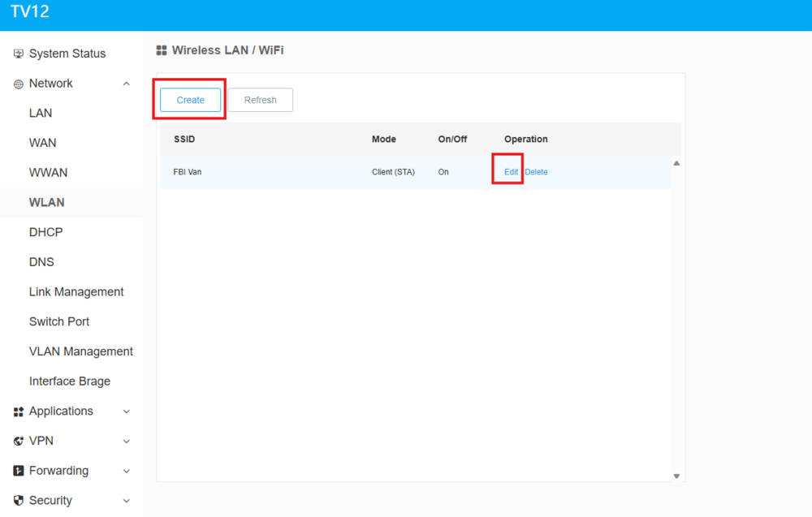
Task: Collapse the Network menu chevron
Action: tap(126, 84)
